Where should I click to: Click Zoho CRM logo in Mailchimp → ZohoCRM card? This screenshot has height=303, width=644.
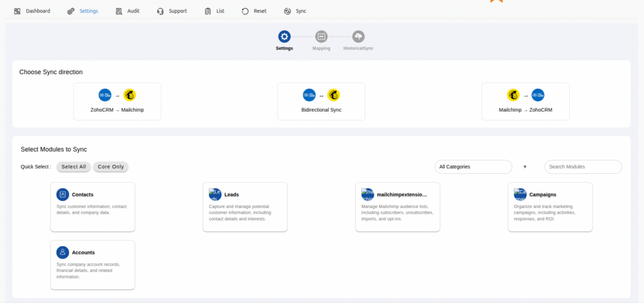(538, 95)
